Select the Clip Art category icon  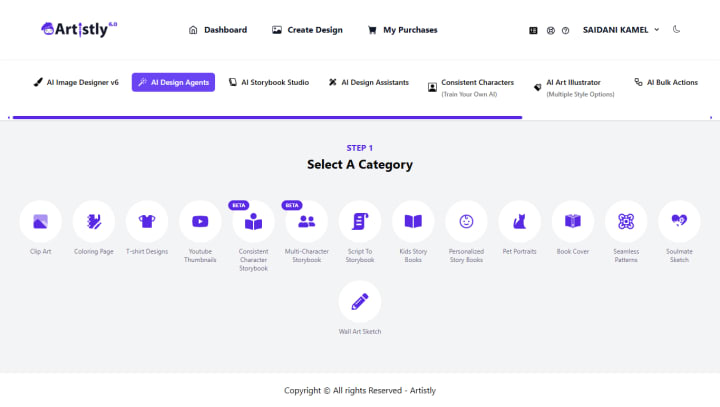coord(40,221)
